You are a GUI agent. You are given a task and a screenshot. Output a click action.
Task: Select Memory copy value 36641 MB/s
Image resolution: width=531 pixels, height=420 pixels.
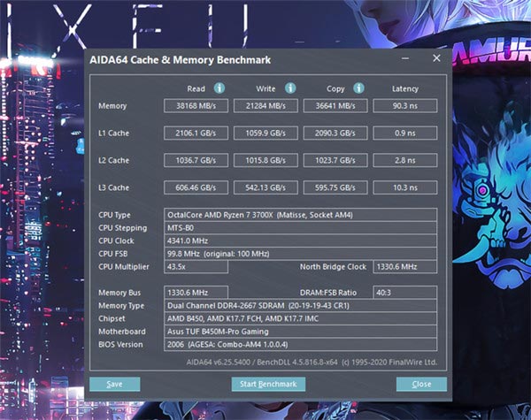[x=335, y=105]
